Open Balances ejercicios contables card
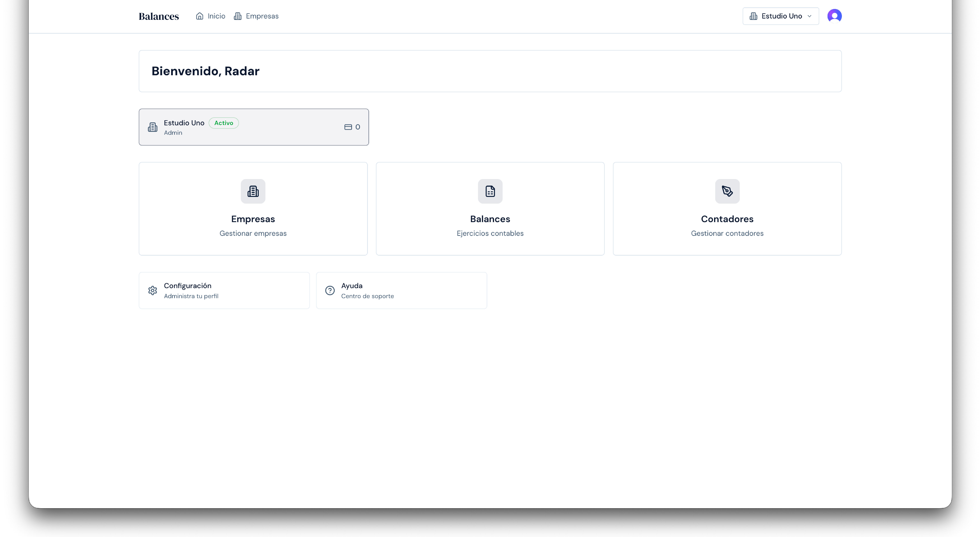This screenshot has width=980, height=537. click(490, 208)
